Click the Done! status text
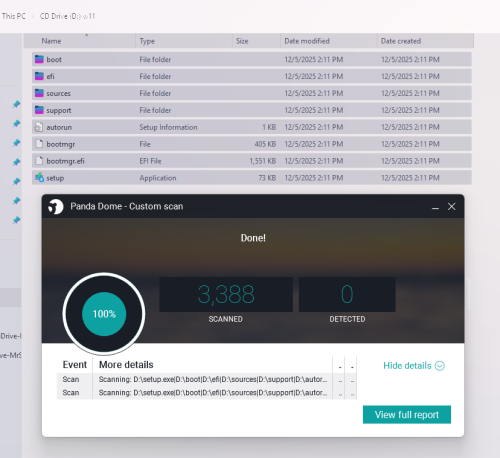The image size is (500, 458). [x=253, y=238]
